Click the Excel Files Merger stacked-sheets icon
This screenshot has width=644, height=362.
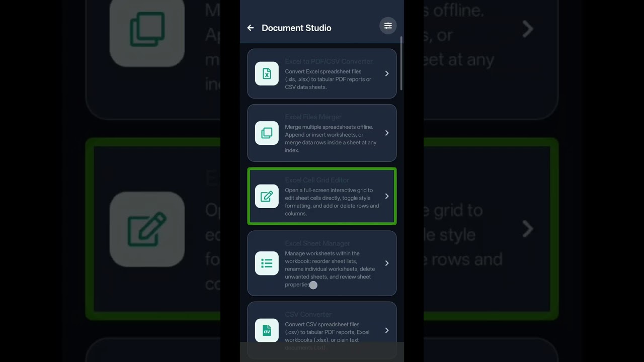tap(267, 133)
